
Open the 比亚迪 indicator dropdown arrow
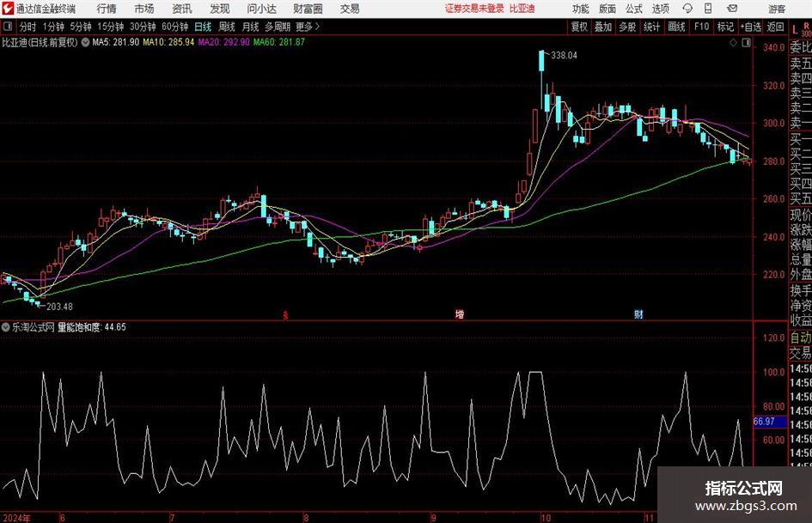click(x=85, y=42)
